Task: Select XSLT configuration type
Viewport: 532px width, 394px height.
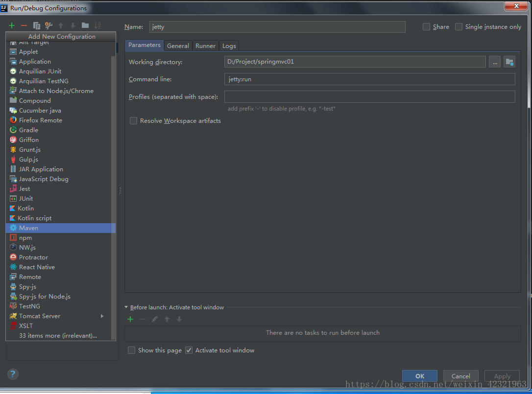Action: pyautogui.click(x=61, y=326)
